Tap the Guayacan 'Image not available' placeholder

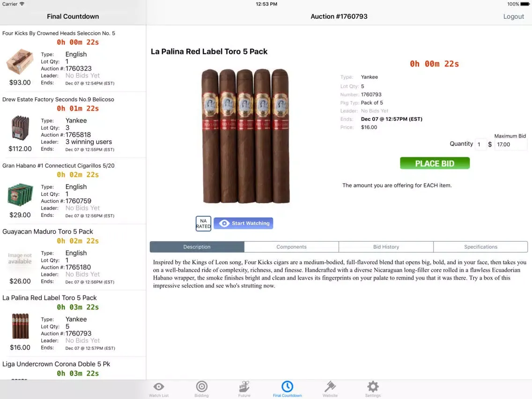coord(20,259)
